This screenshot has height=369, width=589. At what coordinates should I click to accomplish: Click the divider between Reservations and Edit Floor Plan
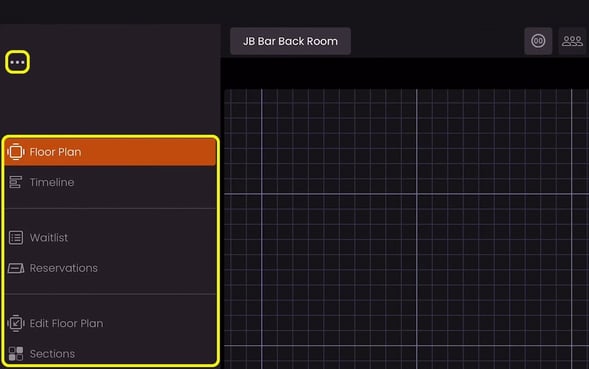110,293
